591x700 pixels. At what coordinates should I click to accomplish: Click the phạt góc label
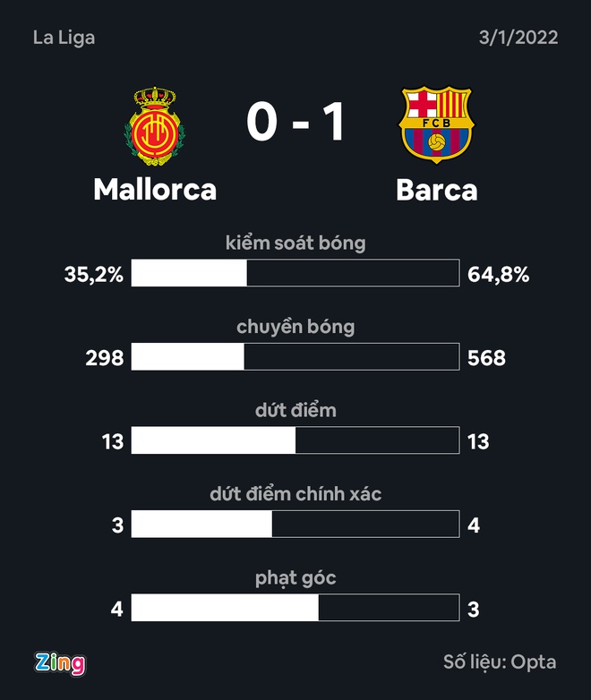click(x=295, y=578)
